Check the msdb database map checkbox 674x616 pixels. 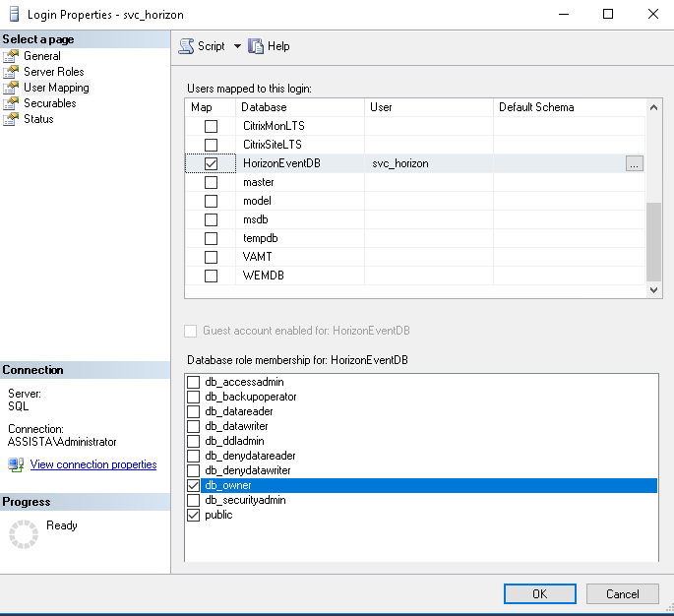click(x=211, y=219)
